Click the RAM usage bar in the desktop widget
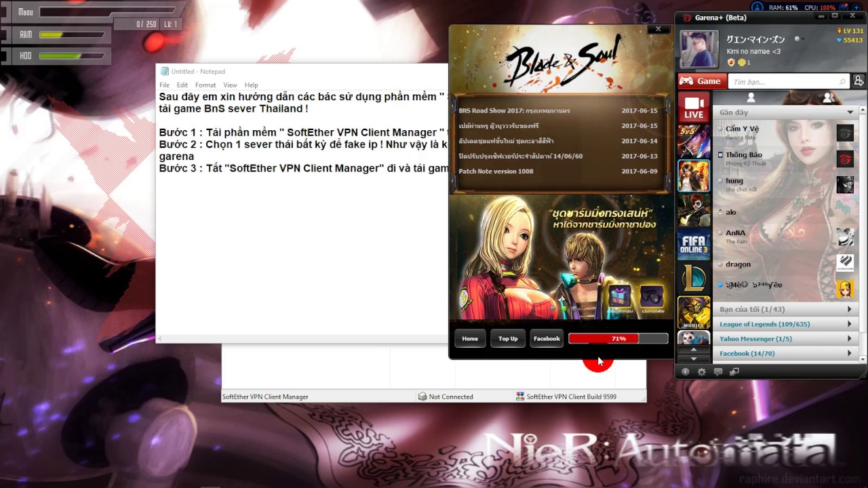The height and width of the screenshot is (488, 868). click(x=72, y=35)
